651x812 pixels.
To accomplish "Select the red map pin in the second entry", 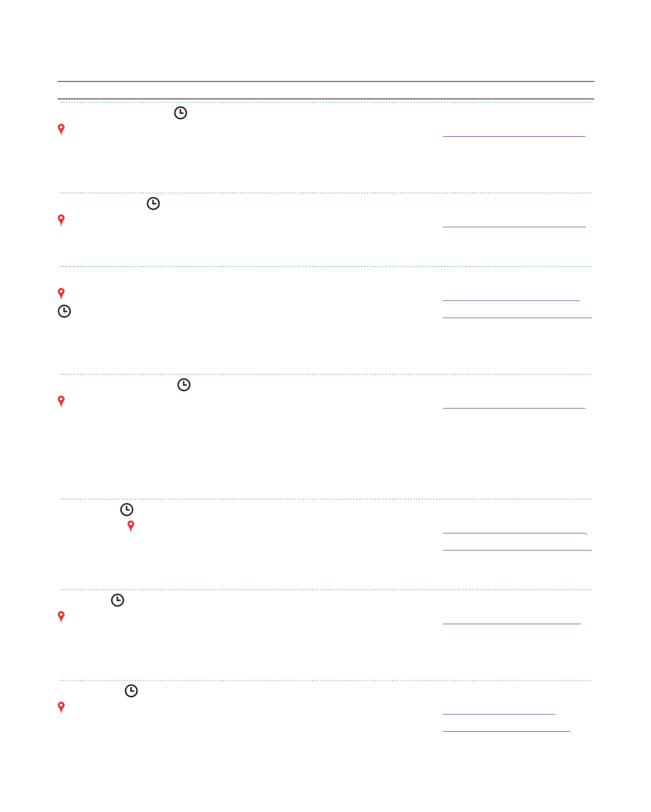I will tap(61, 220).
